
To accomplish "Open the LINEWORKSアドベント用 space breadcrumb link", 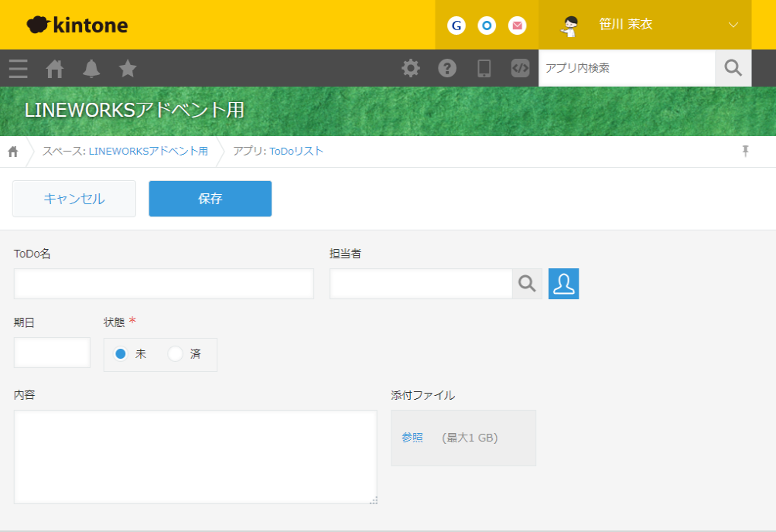I will tap(149, 152).
